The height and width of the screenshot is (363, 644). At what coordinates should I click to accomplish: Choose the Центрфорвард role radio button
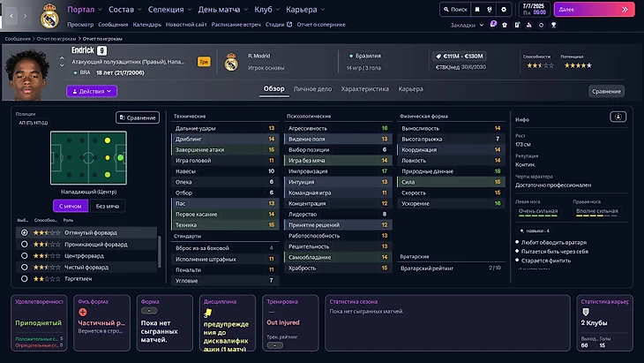coord(24,255)
